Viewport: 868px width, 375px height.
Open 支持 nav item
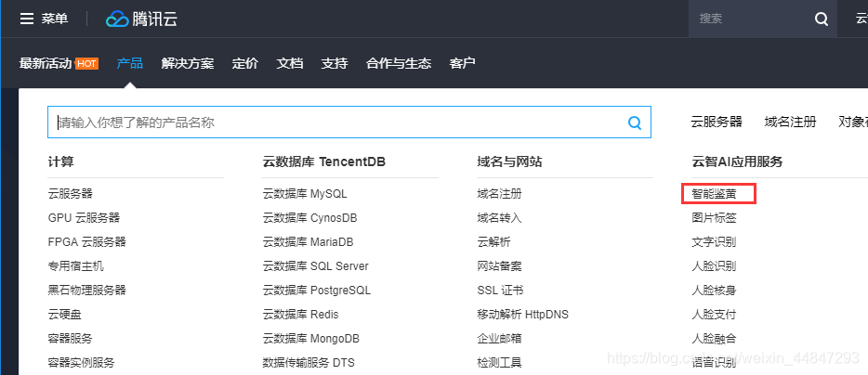pyautogui.click(x=335, y=64)
